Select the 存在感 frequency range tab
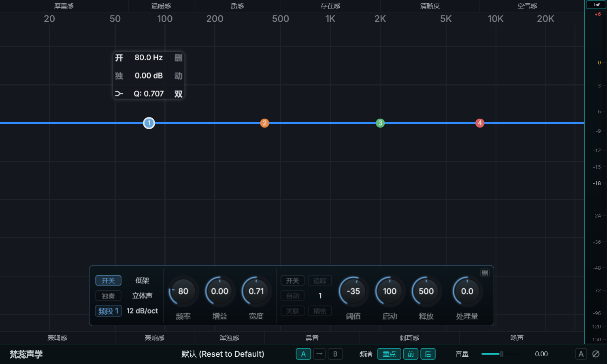This screenshot has height=364, width=607. 330,6
